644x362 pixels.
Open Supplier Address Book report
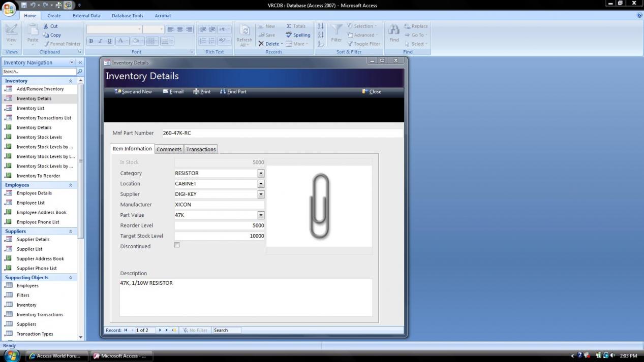coord(39,258)
